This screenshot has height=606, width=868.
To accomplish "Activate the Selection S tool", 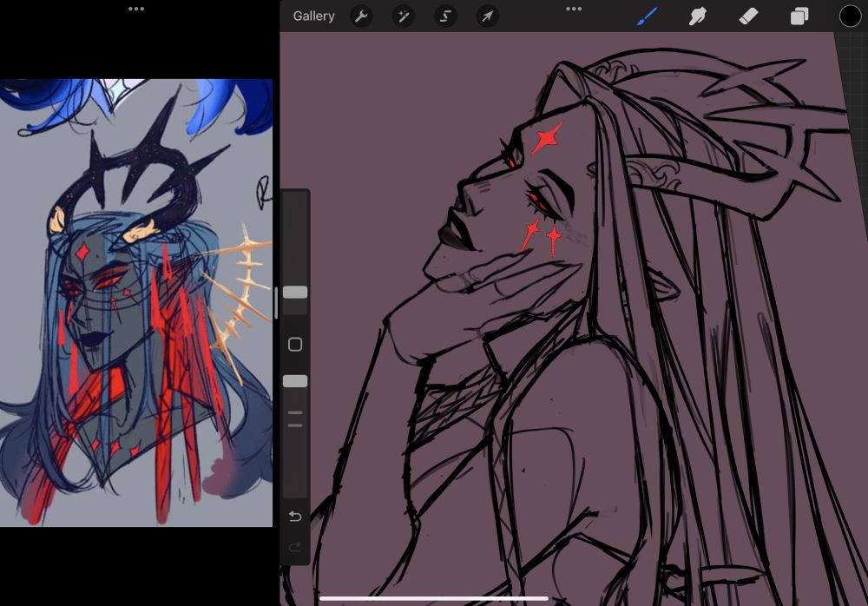I will [445, 16].
